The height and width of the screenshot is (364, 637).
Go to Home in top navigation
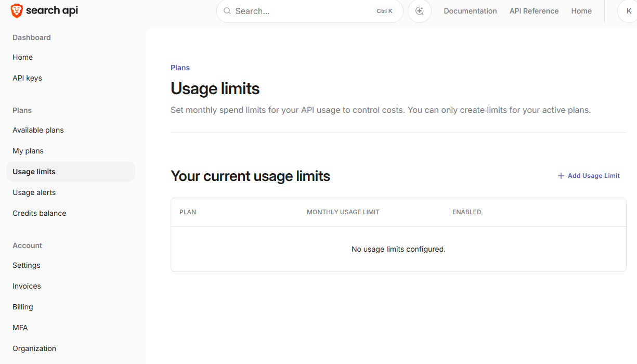coord(581,11)
